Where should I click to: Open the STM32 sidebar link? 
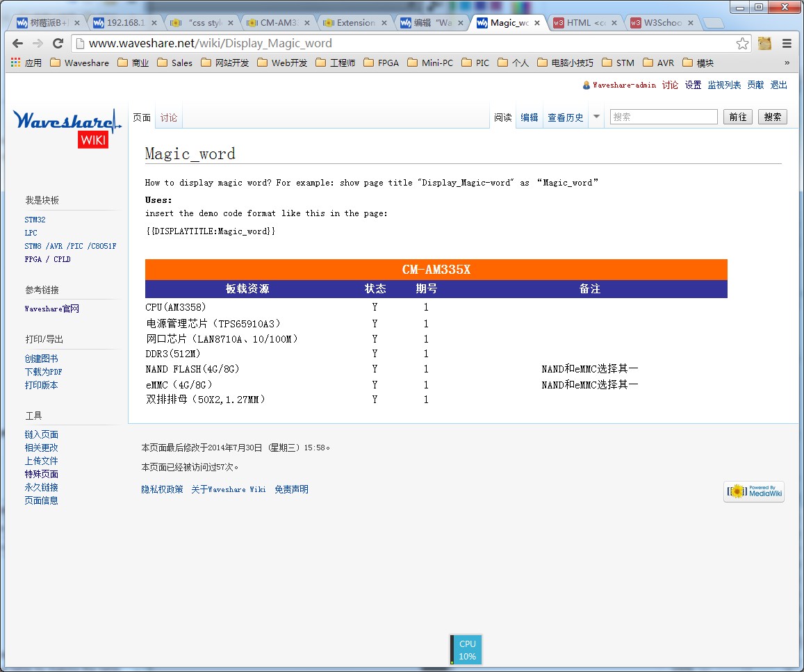(35, 220)
